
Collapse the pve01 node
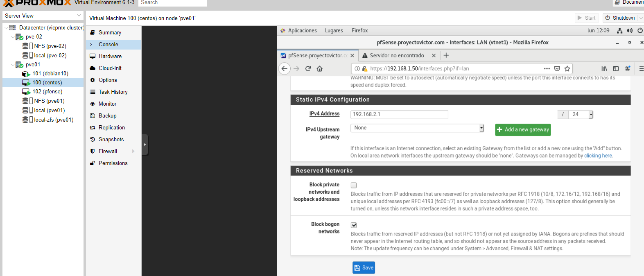pos(13,64)
